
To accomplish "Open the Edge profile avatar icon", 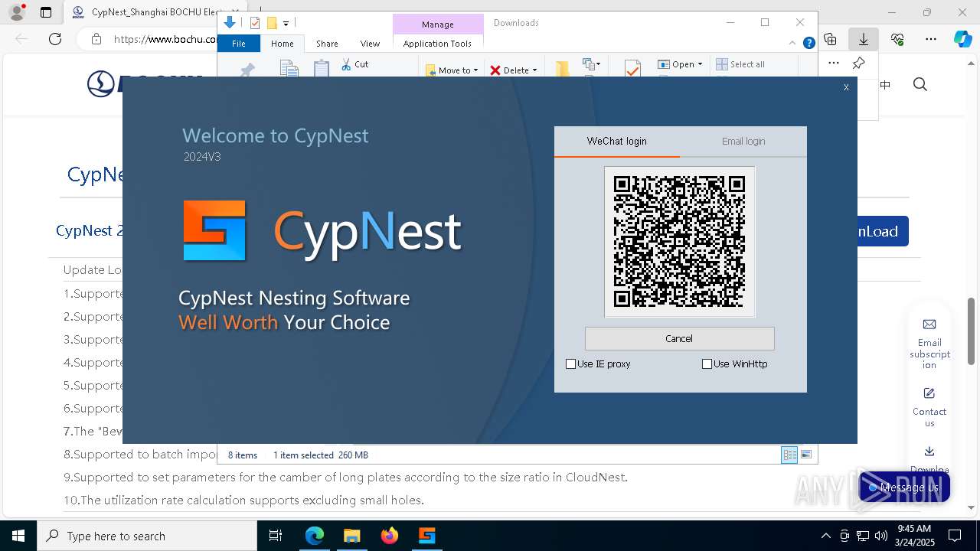I will (17, 12).
